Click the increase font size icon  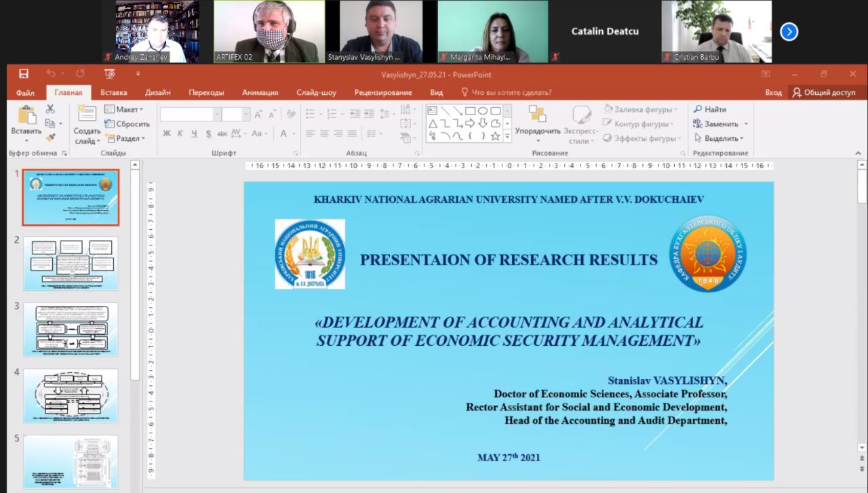[x=259, y=115]
